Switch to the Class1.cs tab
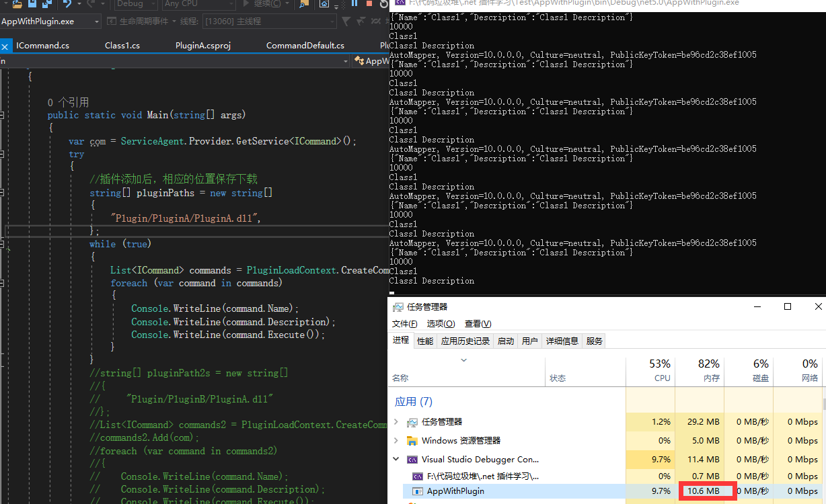Image resolution: width=826 pixels, height=504 pixels. click(122, 46)
